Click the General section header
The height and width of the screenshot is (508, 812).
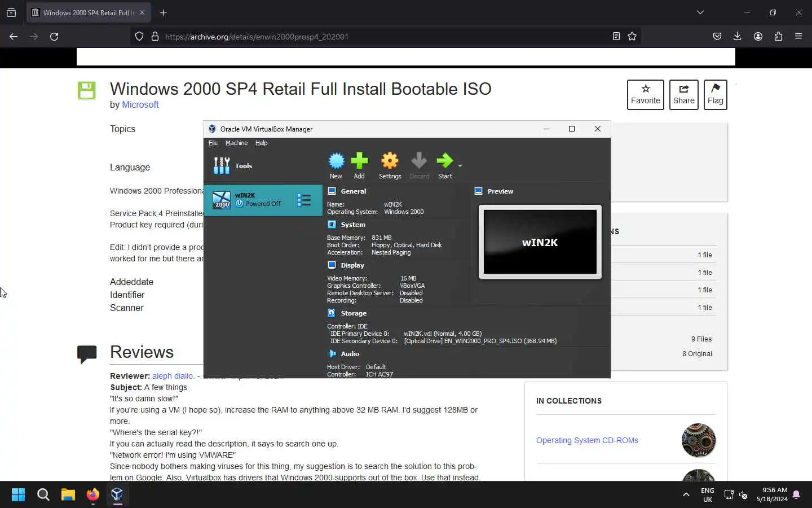[353, 191]
